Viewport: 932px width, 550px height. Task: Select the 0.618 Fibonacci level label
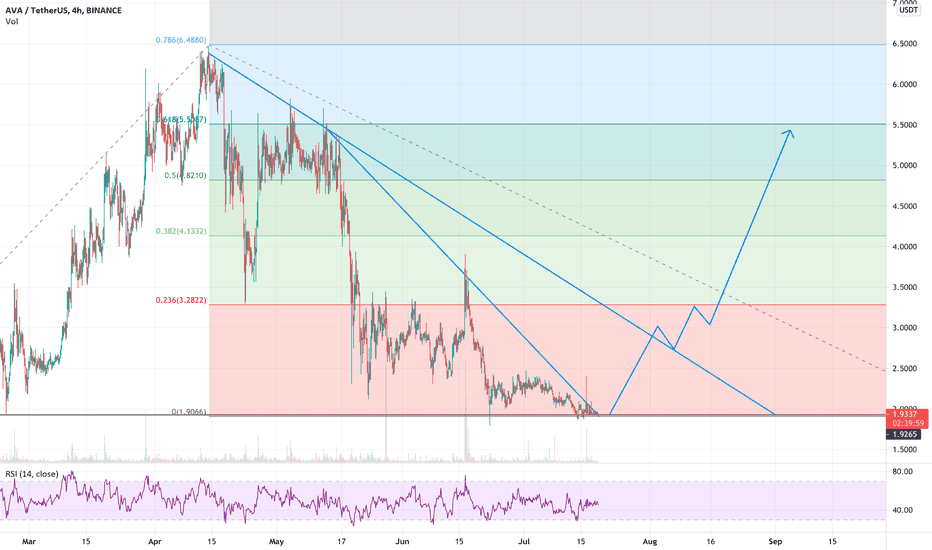tap(181, 120)
